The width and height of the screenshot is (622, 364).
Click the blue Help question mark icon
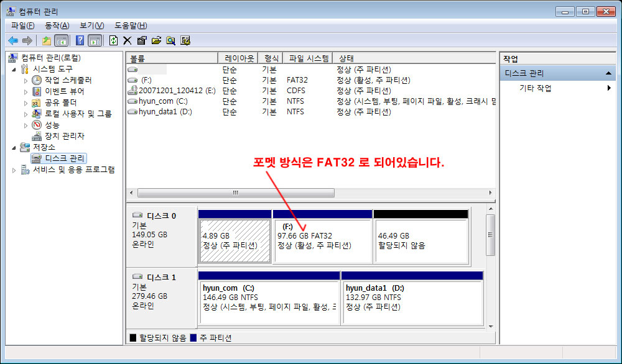click(80, 40)
